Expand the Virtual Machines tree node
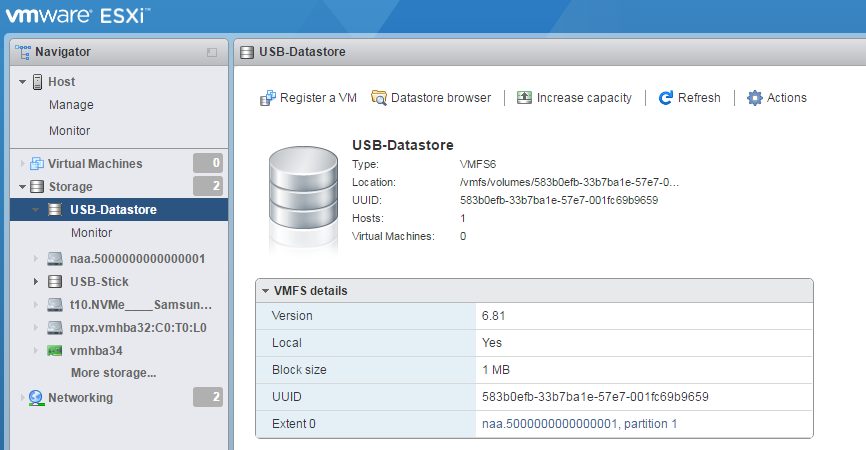 [x=23, y=164]
